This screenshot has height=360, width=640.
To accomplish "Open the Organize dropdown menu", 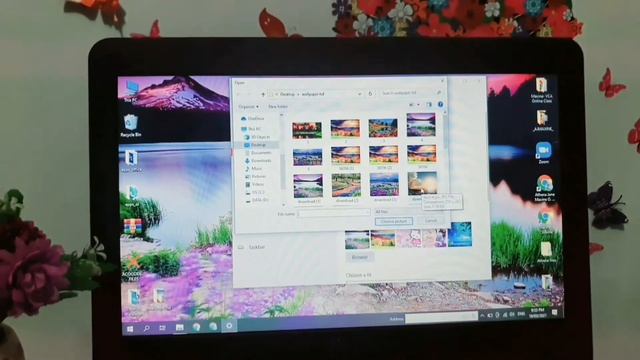I will point(249,107).
